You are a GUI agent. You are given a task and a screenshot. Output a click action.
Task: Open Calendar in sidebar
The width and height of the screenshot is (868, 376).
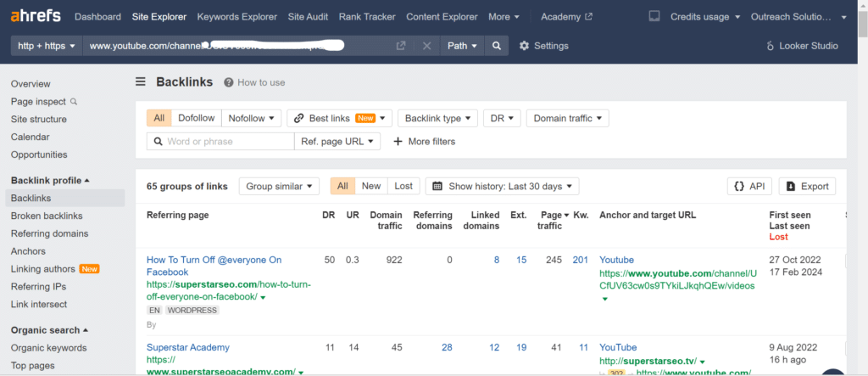click(30, 137)
